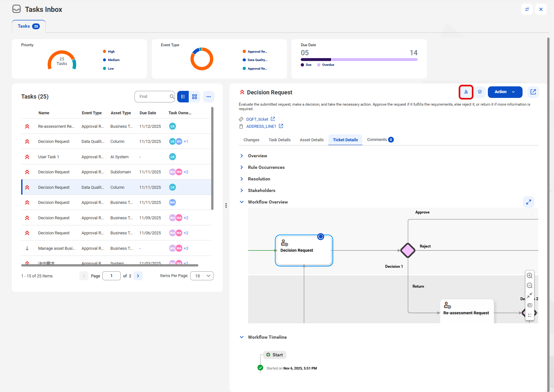Open the more options ellipsis menu

209,97
